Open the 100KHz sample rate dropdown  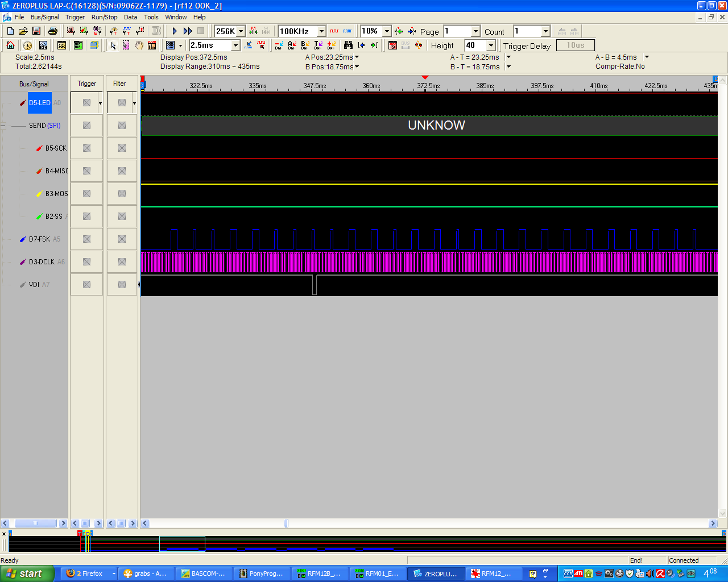tap(321, 31)
